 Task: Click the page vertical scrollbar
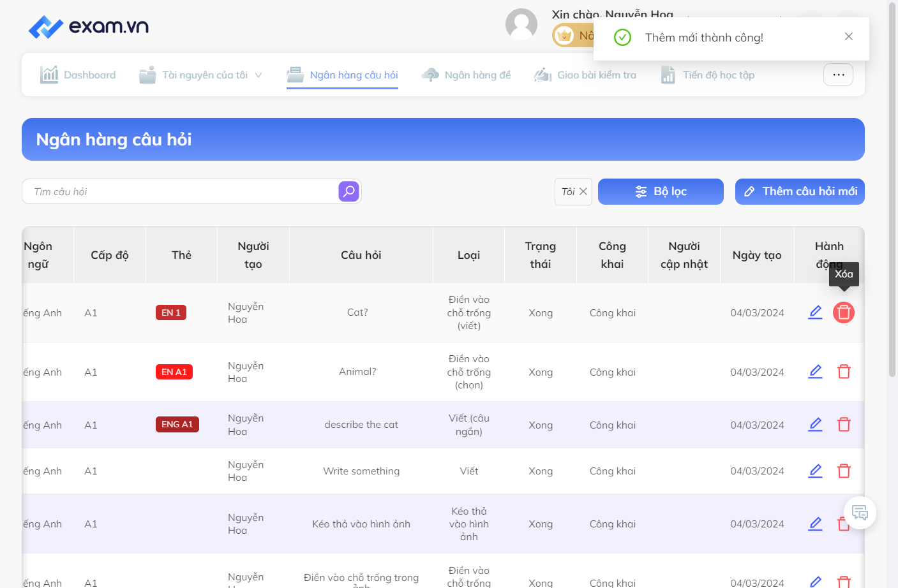(892, 191)
